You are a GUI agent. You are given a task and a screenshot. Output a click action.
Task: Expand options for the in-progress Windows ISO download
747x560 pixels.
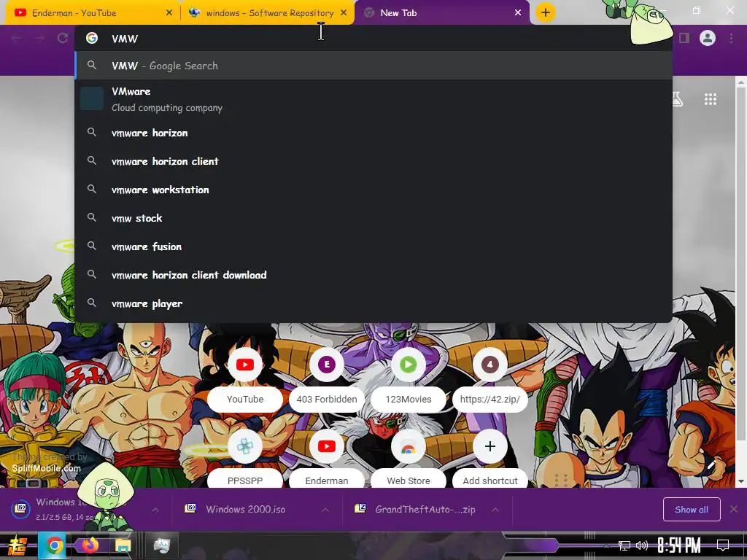155,510
